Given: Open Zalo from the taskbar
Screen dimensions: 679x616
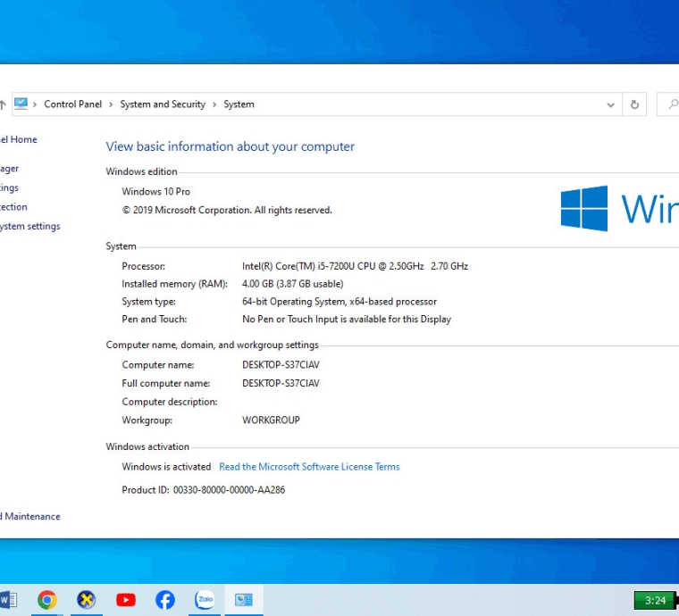Looking at the screenshot, I should (205, 600).
